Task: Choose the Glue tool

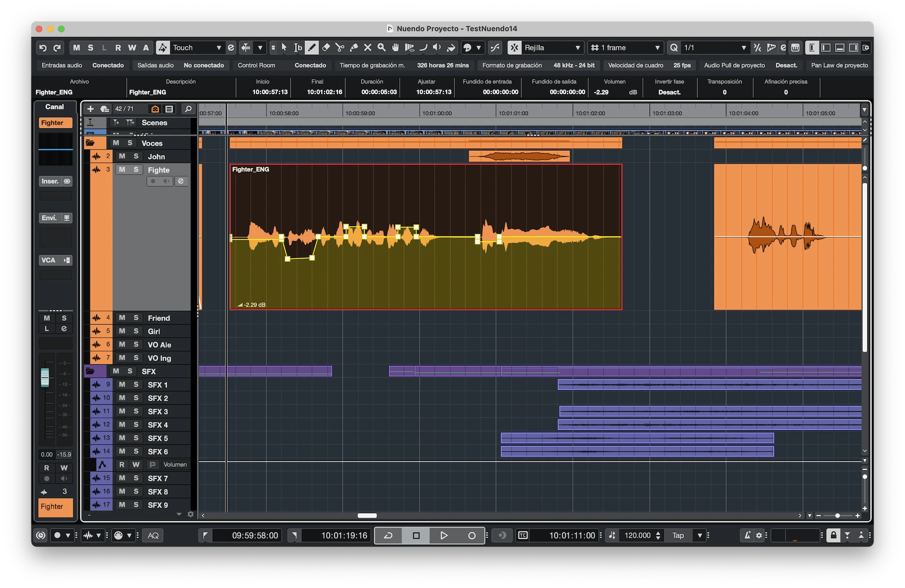Action: coord(354,48)
